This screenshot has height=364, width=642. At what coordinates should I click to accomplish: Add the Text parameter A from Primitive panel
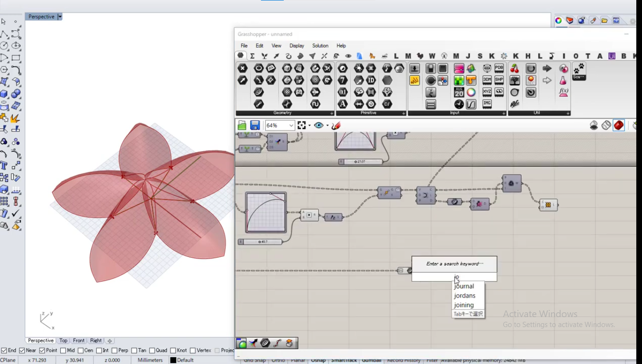tap(343, 104)
